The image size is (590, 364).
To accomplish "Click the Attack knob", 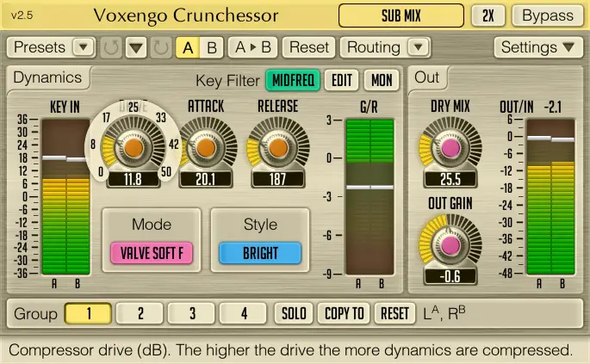I will [x=206, y=148].
